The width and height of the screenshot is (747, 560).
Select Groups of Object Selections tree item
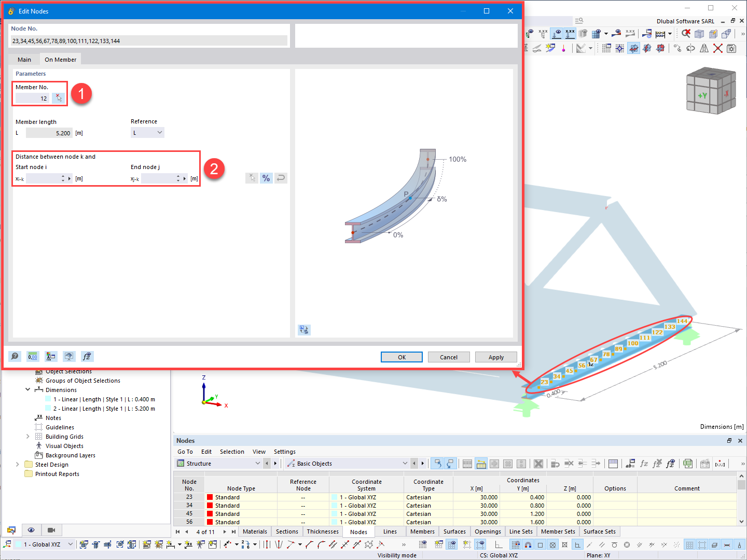(83, 381)
